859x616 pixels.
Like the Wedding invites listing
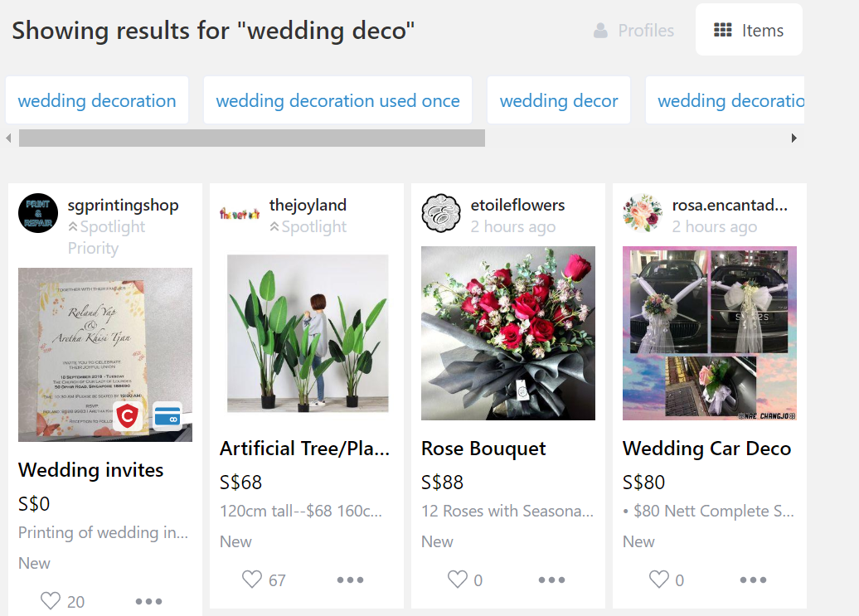51,601
